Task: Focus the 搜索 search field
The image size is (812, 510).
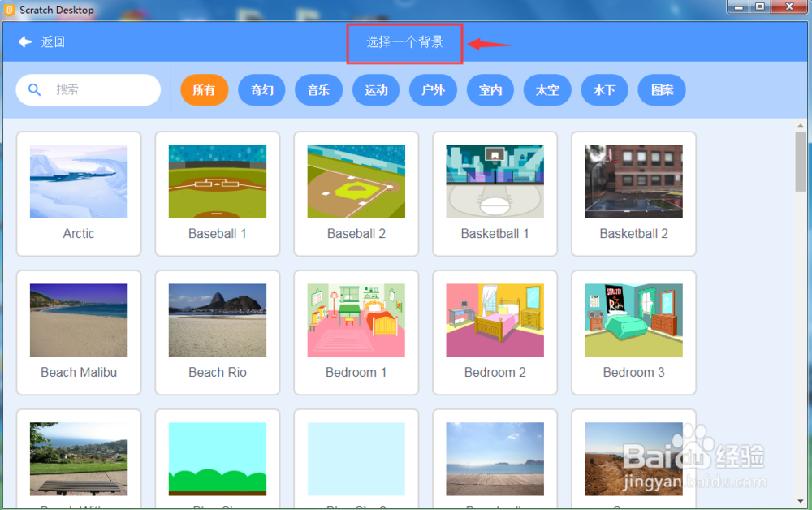Action: point(89,89)
